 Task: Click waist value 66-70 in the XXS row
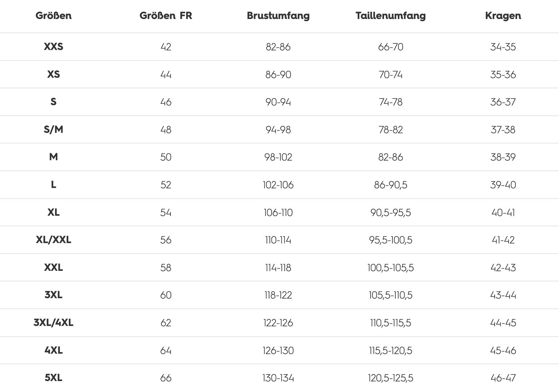click(391, 47)
